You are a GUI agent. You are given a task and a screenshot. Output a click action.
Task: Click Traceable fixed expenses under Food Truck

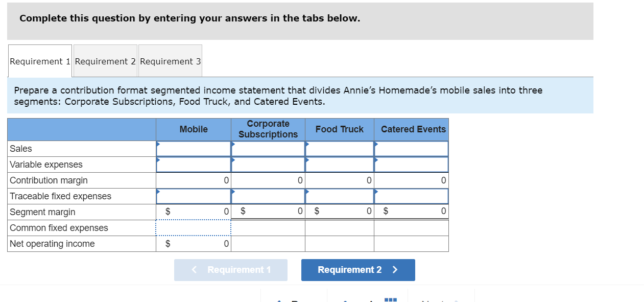coord(339,196)
